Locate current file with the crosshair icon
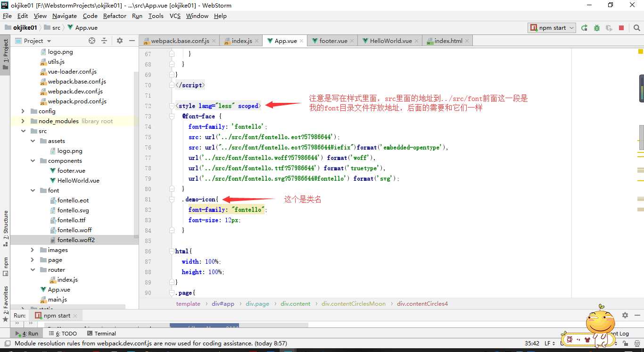Screen dimensions: 644x352 pyautogui.click(x=92, y=41)
